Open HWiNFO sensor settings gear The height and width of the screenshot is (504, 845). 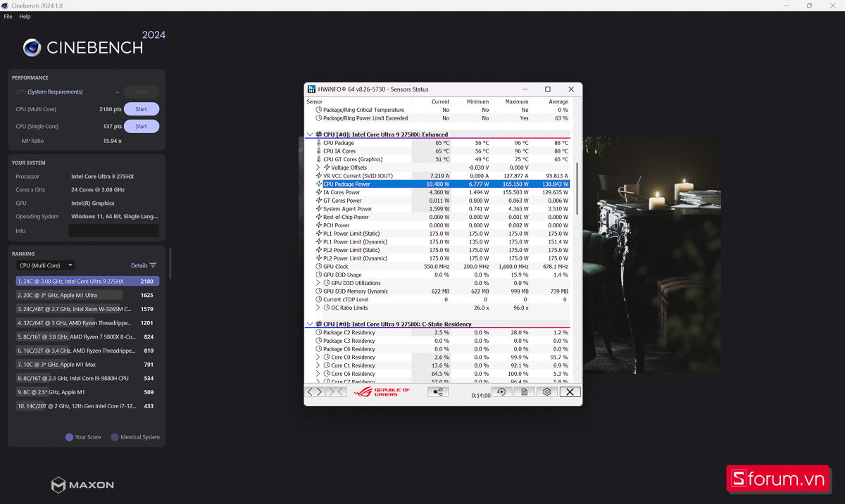(x=547, y=392)
